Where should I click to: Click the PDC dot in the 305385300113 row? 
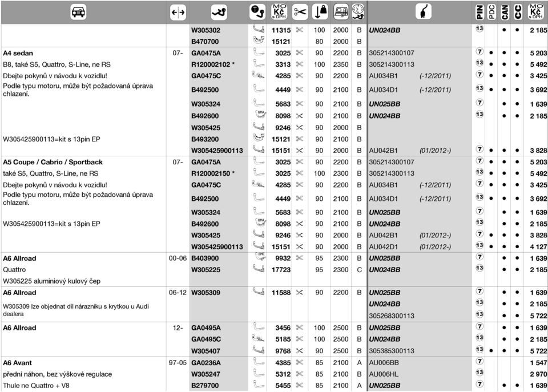point(491,351)
